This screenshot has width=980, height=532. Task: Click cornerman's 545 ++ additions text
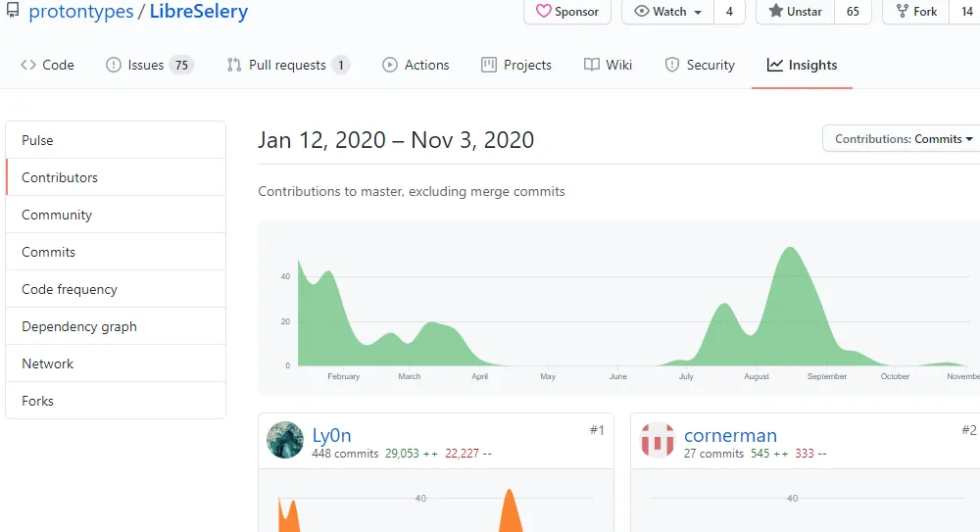pyautogui.click(x=769, y=454)
